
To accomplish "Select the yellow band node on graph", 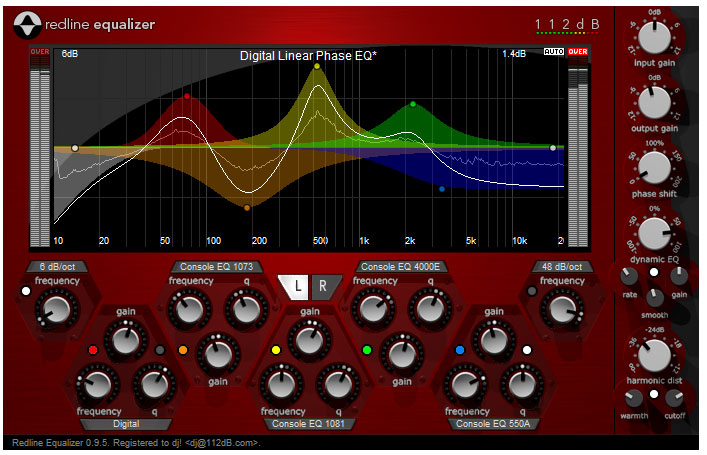I will coord(317,66).
